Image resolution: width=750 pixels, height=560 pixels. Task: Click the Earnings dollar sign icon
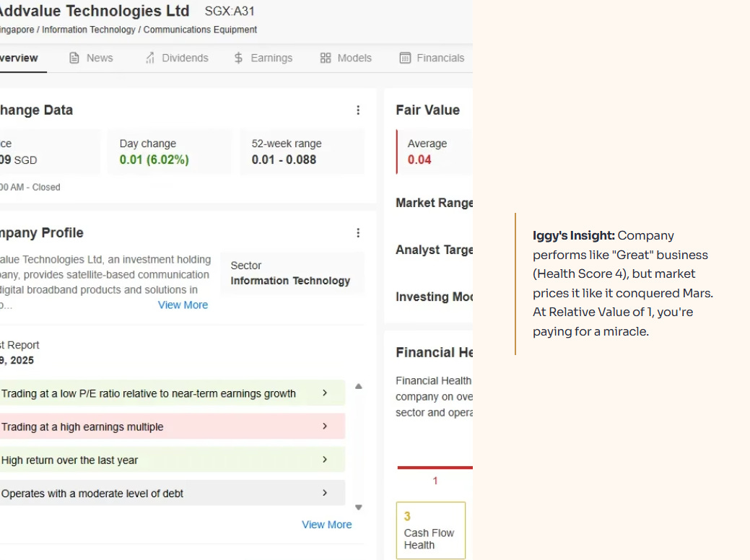[x=238, y=58]
